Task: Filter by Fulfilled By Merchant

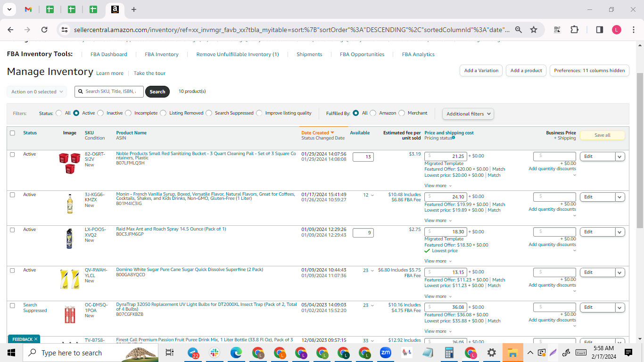Action: 402,113
